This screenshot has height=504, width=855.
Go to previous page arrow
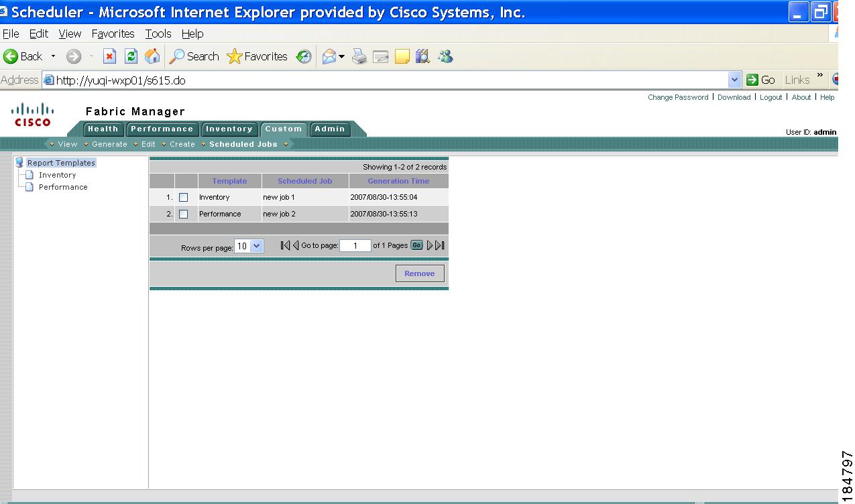point(296,245)
